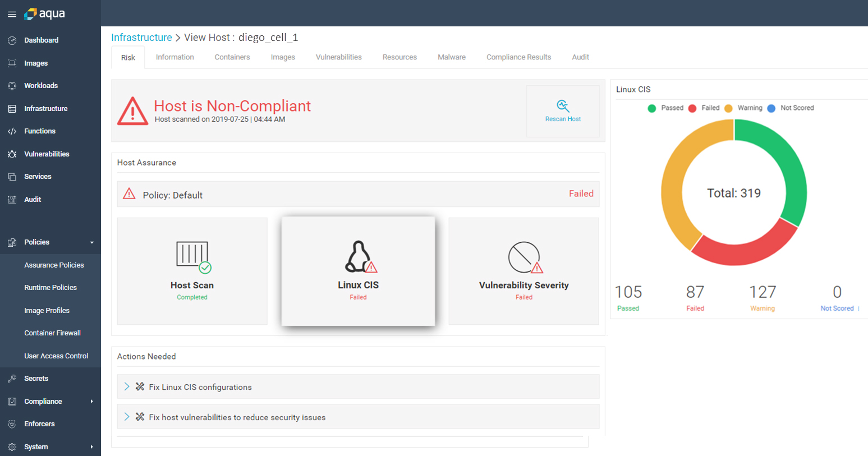Screen dimensions: 868x456
Task: Switch to the Risk tab
Action: pos(128,57)
